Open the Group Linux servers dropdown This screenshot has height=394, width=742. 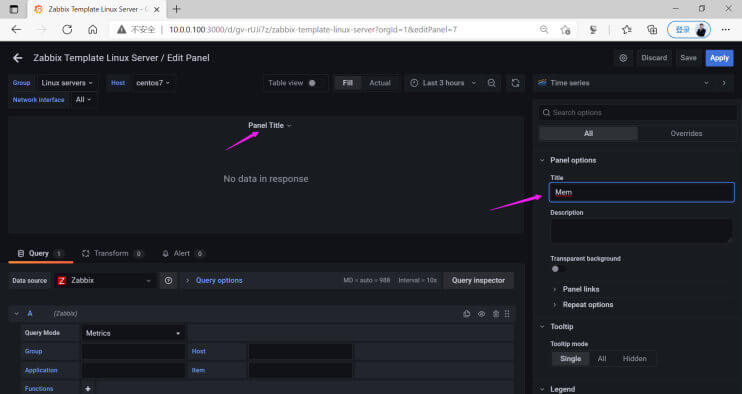pyautogui.click(x=67, y=83)
